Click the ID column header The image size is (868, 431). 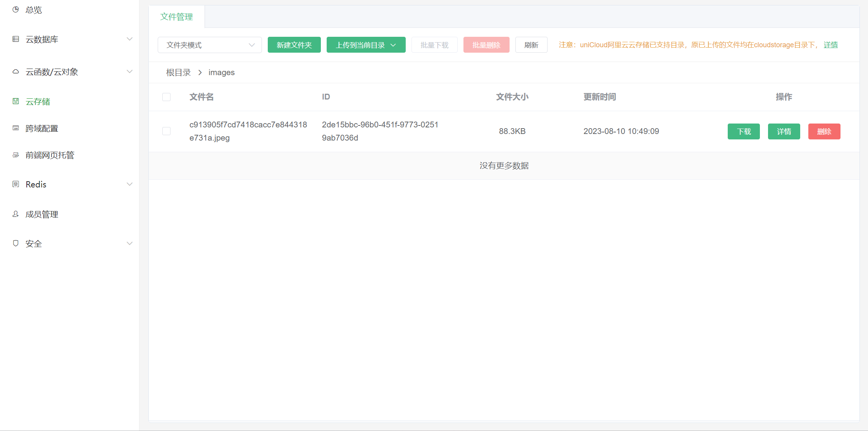(x=326, y=97)
